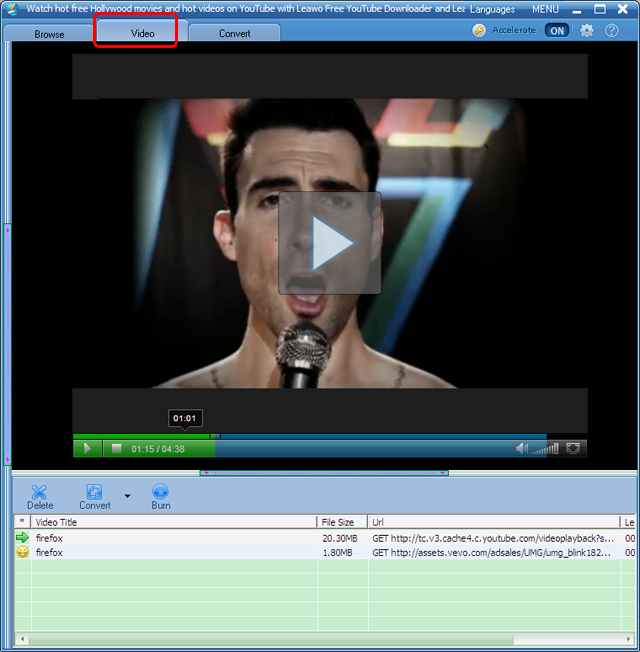
Task: Expand the Convert dropdown arrow
Action: click(x=127, y=496)
